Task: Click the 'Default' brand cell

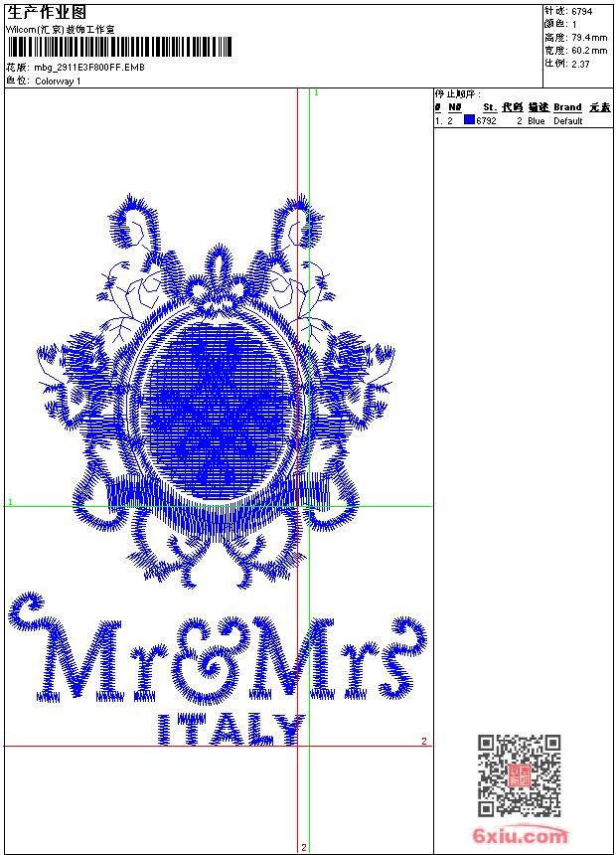Action: pyautogui.click(x=568, y=121)
